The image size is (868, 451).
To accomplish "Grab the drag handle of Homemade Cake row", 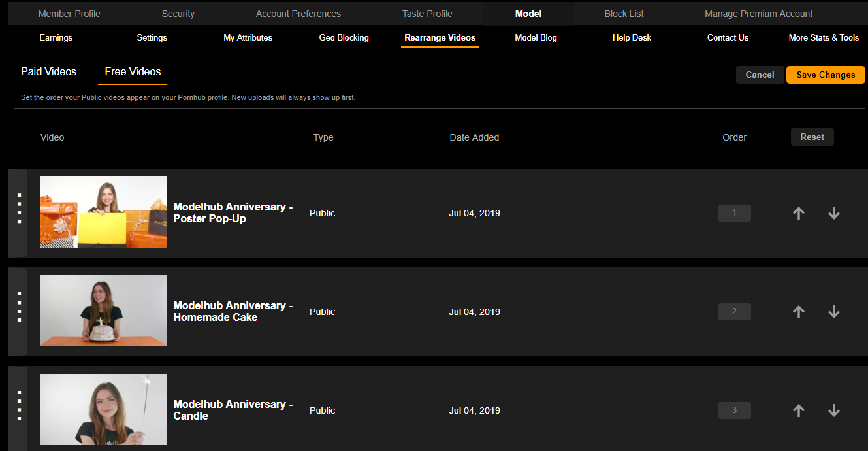I will tap(18, 307).
